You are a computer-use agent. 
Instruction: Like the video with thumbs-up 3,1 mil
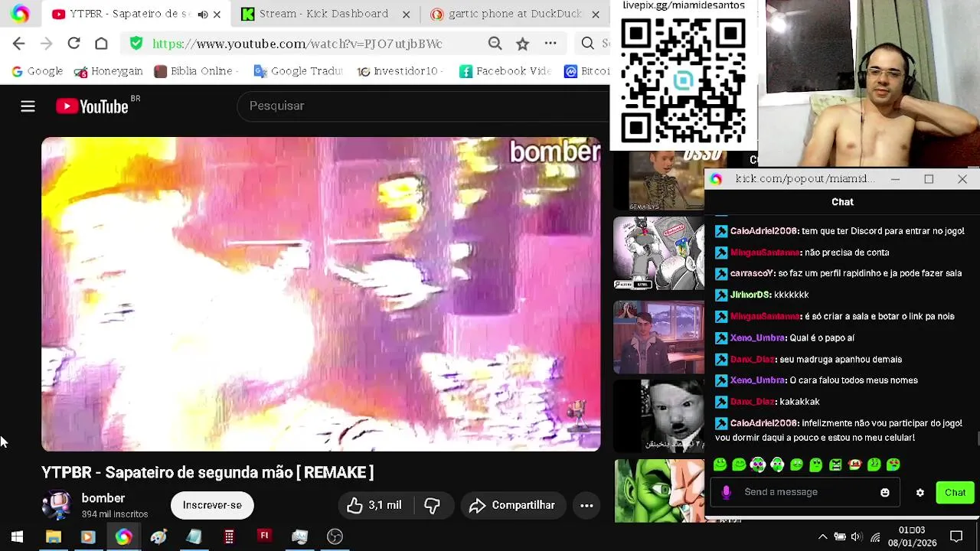coord(374,505)
